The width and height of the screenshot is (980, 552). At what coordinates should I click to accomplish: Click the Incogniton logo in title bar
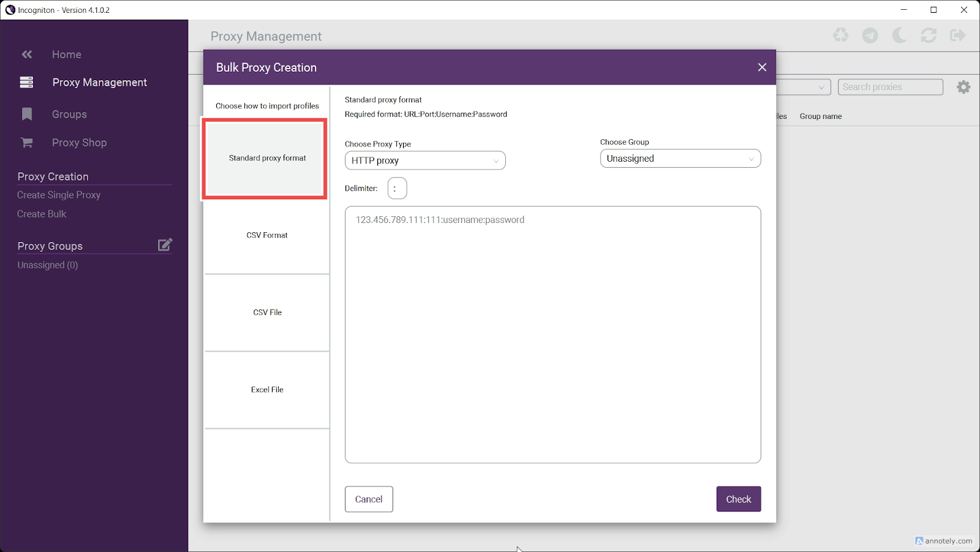[10, 10]
